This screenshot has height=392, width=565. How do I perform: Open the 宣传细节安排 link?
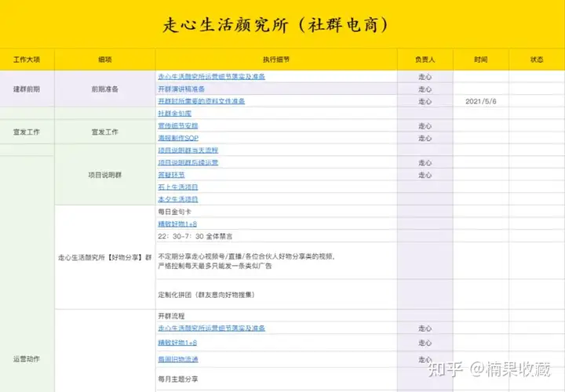(x=178, y=125)
